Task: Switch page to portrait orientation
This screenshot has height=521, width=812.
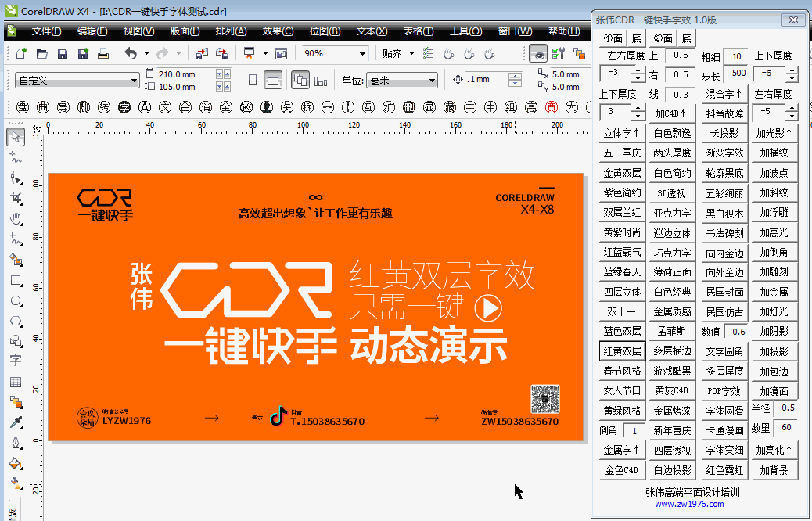Action: pyautogui.click(x=253, y=81)
